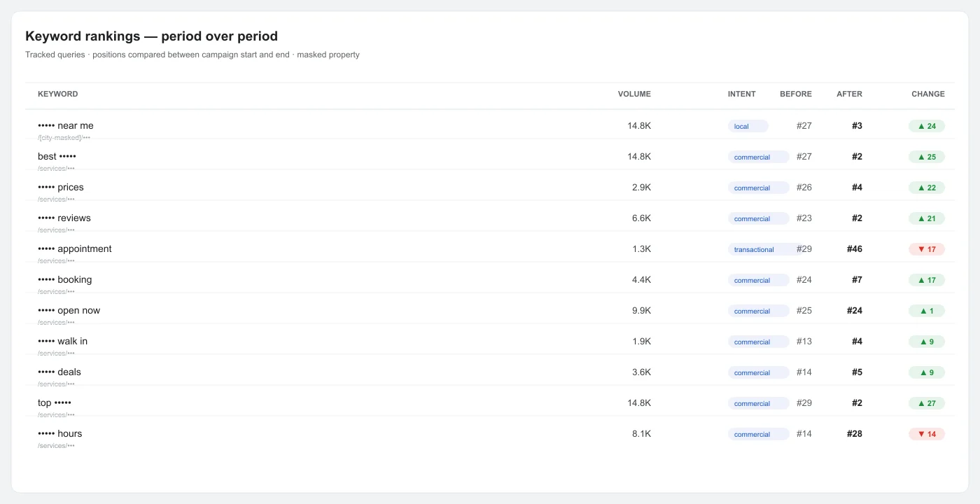The image size is (980, 504).
Task: Click the city-masked URL path
Action: tap(64, 137)
